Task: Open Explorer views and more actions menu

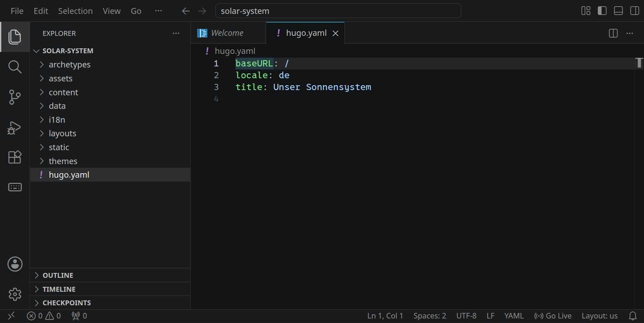Action: coord(176,33)
